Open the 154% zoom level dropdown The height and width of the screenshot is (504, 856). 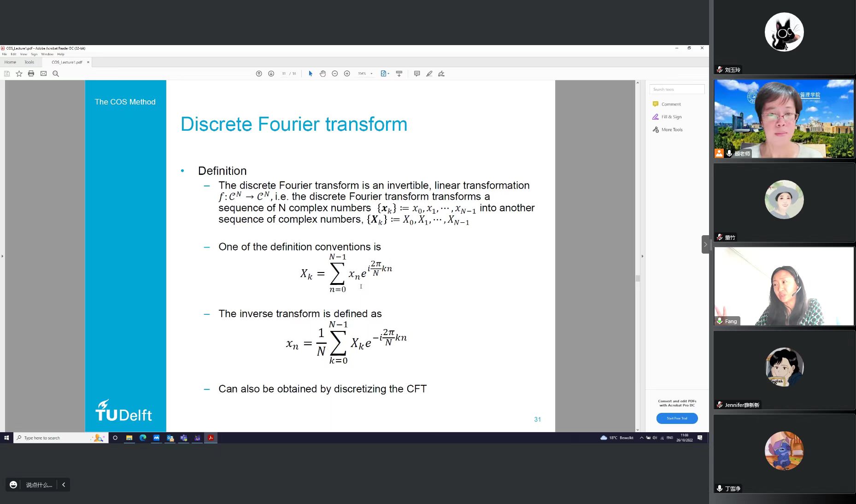point(371,74)
